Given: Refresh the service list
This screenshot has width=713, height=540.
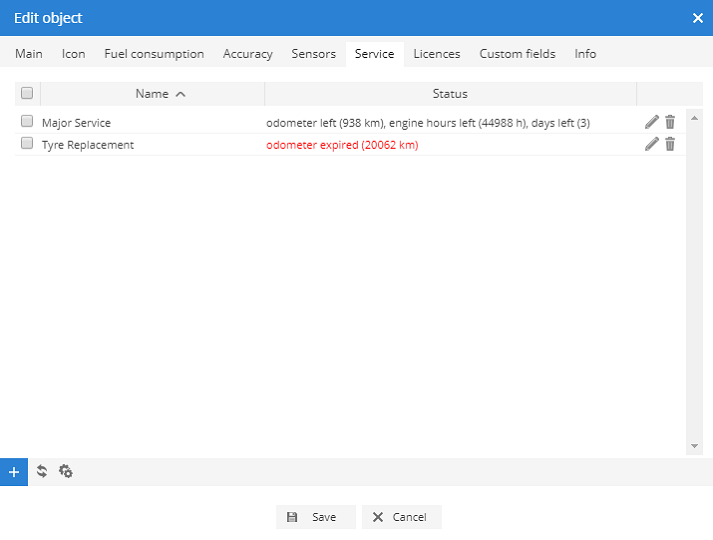Looking at the screenshot, I should [x=42, y=472].
